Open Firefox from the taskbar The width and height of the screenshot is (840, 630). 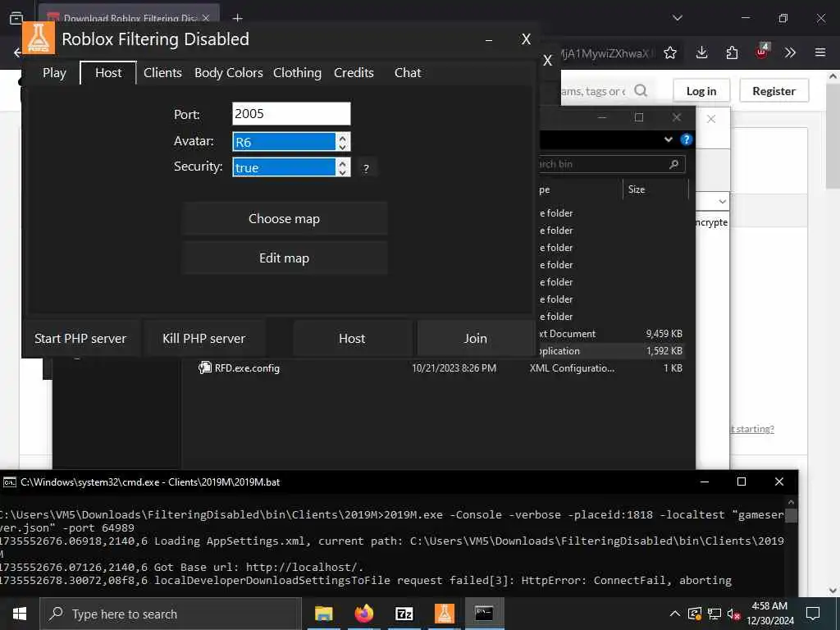(363, 614)
